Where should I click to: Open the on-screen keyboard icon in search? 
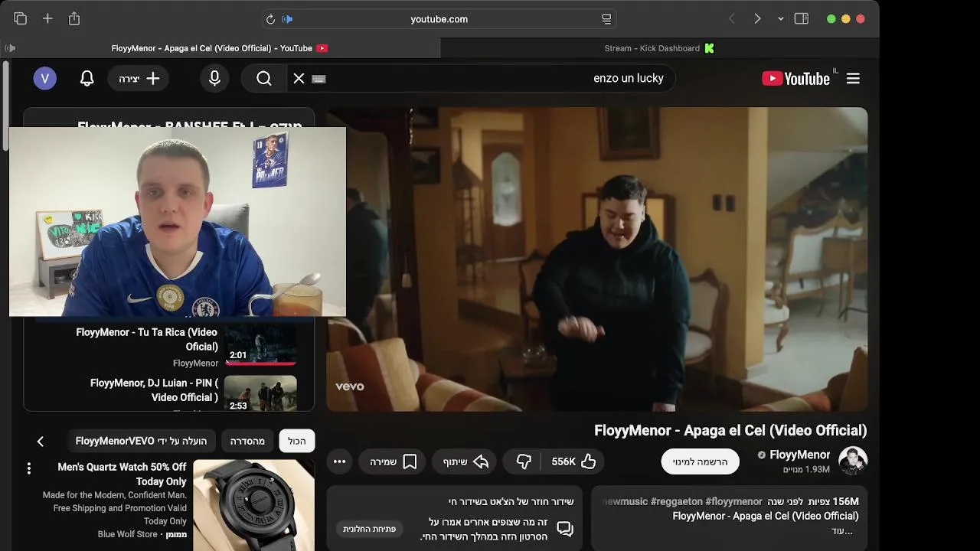point(319,79)
